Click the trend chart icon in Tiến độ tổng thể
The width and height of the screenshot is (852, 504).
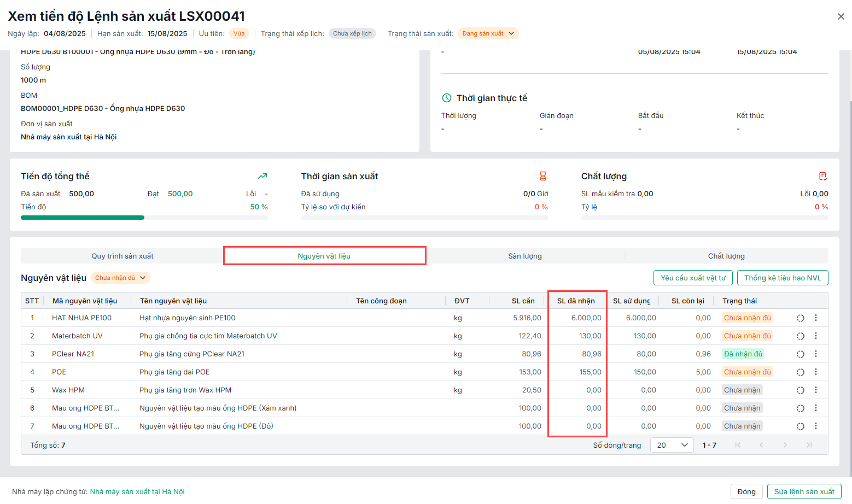[262, 176]
